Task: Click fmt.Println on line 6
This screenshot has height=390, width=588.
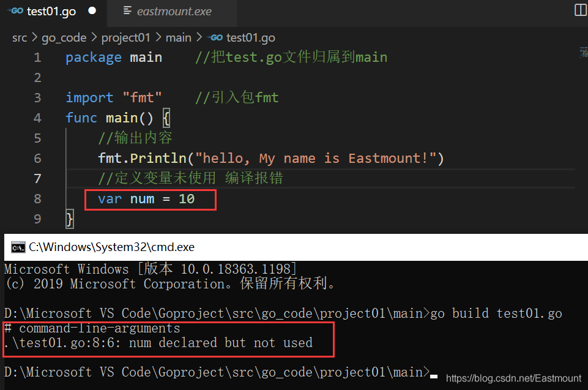Action: [x=142, y=159]
